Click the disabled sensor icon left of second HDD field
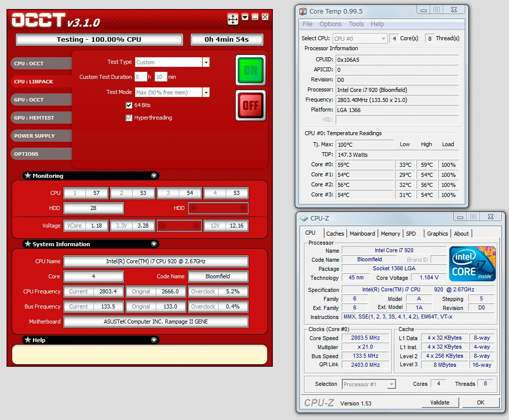The width and height of the screenshot is (509, 420). tap(194, 208)
